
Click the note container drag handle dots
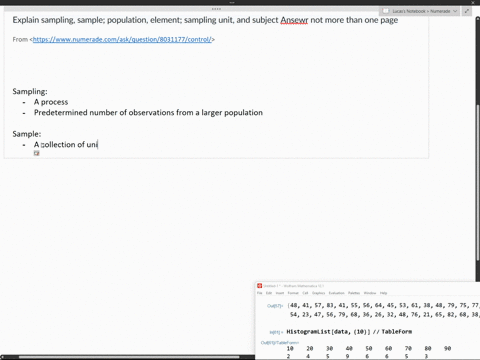(x=216, y=9)
